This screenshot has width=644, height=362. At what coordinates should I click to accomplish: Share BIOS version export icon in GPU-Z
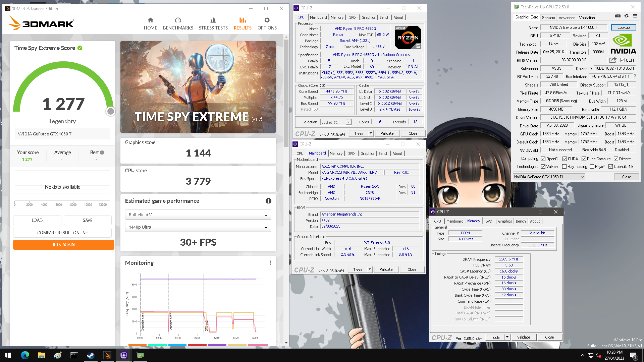tap(613, 60)
